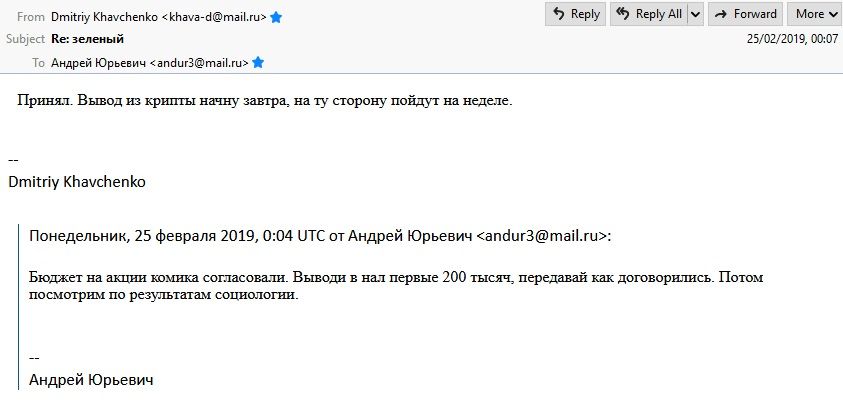Image resolution: width=843 pixels, height=403 pixels.
Task: Open the More dropdown menu
Action: pos(815,14)
